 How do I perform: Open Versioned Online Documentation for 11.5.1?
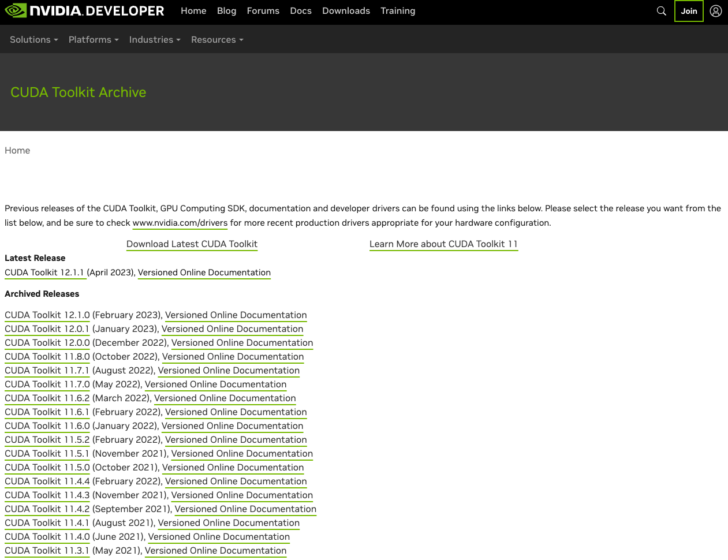(x=242, y=454)
